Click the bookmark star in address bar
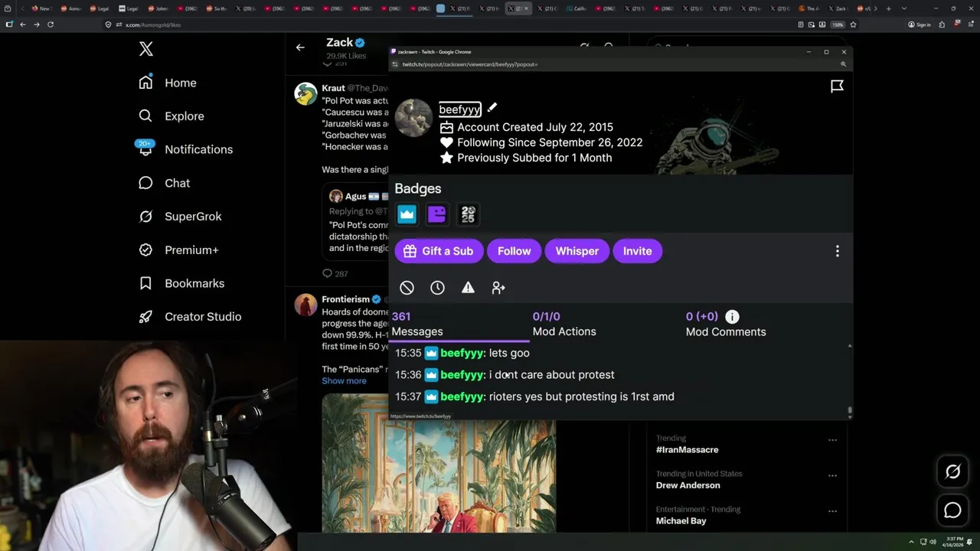This screenshot has width=980, height=551. tap(853, 24)
